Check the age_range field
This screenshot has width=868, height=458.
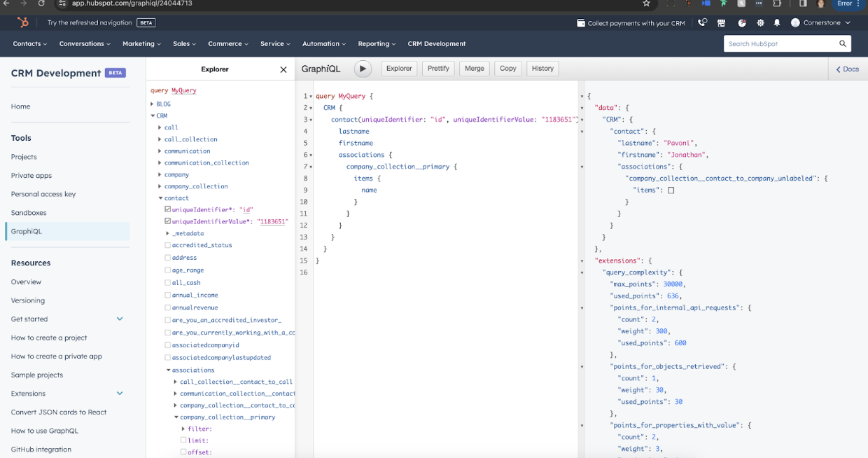click(x=168, y=270)
